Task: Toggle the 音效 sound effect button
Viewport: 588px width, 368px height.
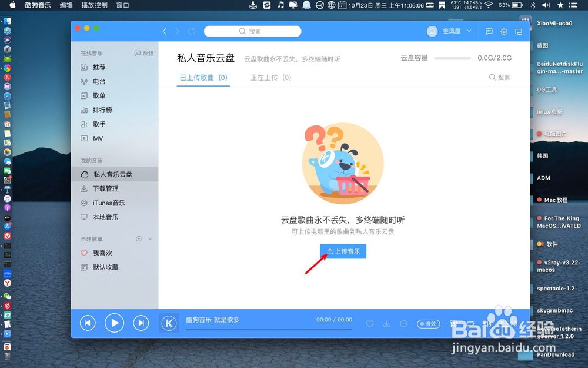Action: 428,324
